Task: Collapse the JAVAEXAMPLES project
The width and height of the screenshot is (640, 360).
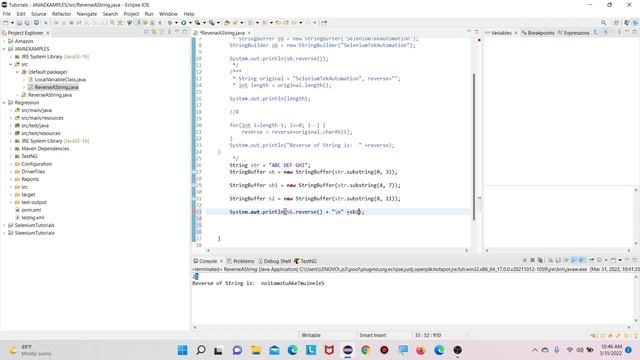Action: point(4,49)
